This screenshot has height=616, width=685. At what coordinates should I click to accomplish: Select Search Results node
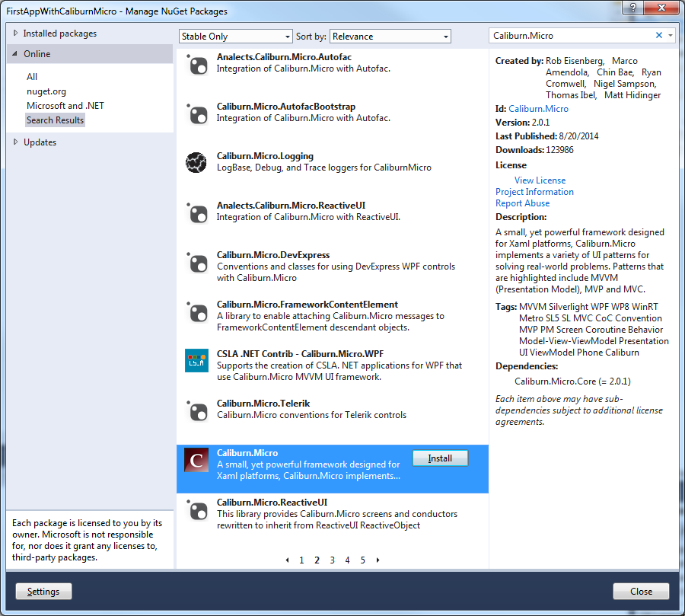point(55,120)
